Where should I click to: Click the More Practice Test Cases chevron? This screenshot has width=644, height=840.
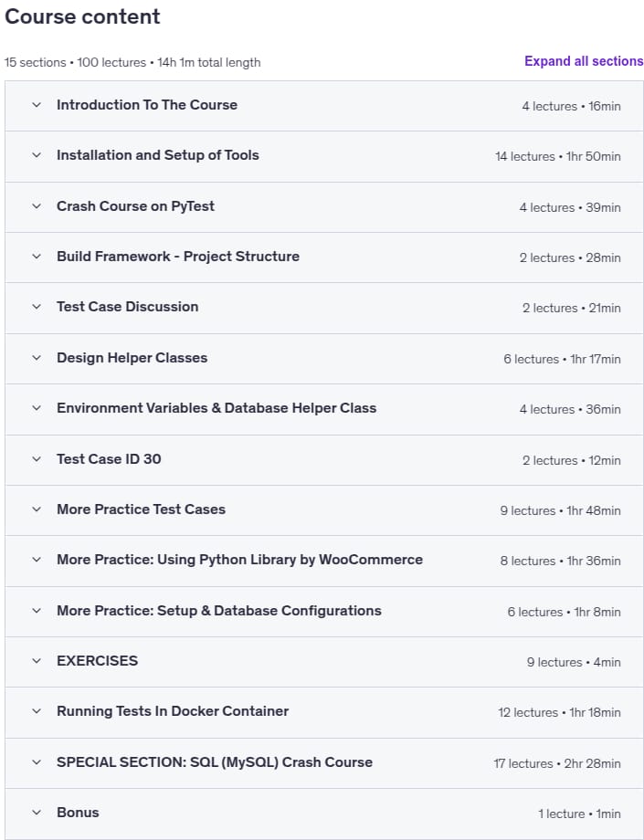(x=37, y=509)
